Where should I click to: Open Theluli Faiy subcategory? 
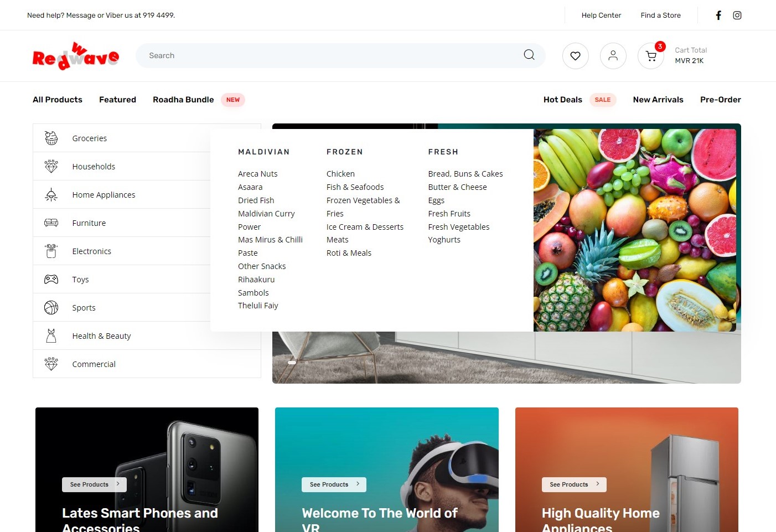click(258, 306)
